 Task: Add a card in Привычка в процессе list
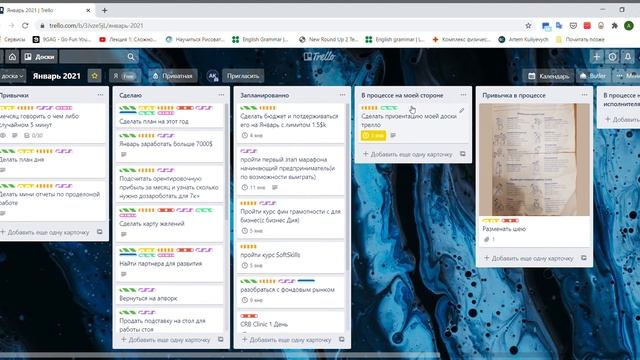pos(529,258)
